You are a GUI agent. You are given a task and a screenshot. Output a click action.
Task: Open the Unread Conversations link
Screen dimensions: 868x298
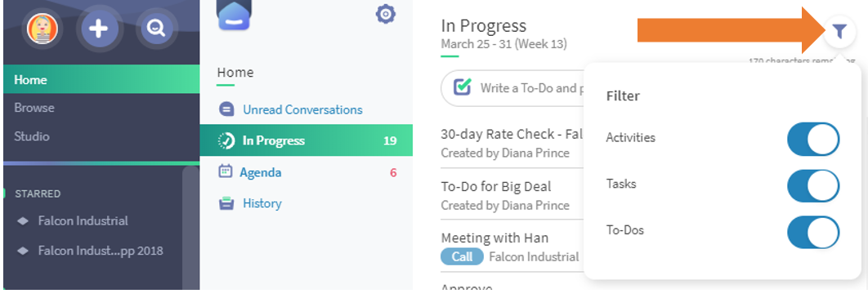302,109
